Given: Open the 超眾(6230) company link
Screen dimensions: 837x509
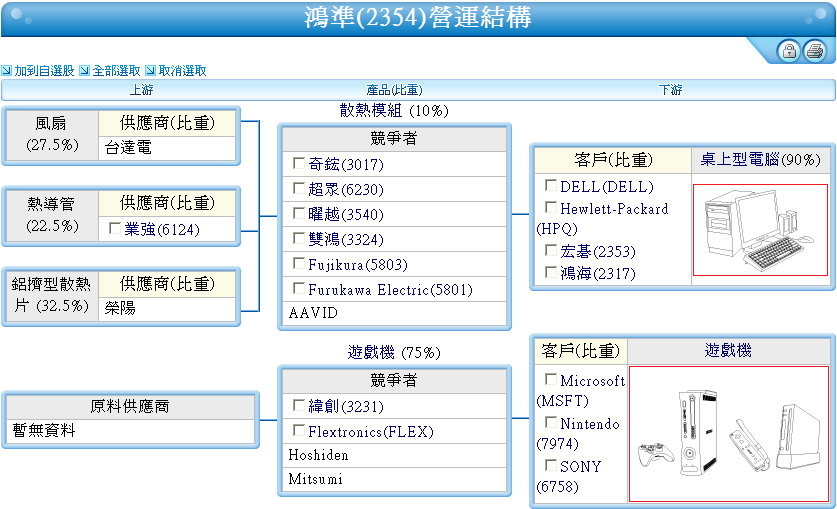Looking at the screenshot, I should (x=346, y=189).
